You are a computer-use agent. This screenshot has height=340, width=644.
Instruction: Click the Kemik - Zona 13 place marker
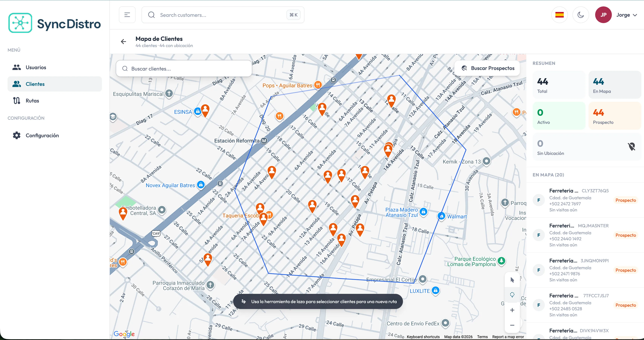click(486, 161)
